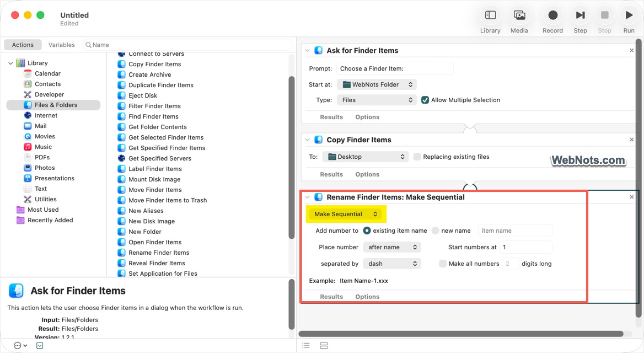The height and width of the screenshot is (353, 644).
Task: Select the Presentations category
Action: (55, 178)
